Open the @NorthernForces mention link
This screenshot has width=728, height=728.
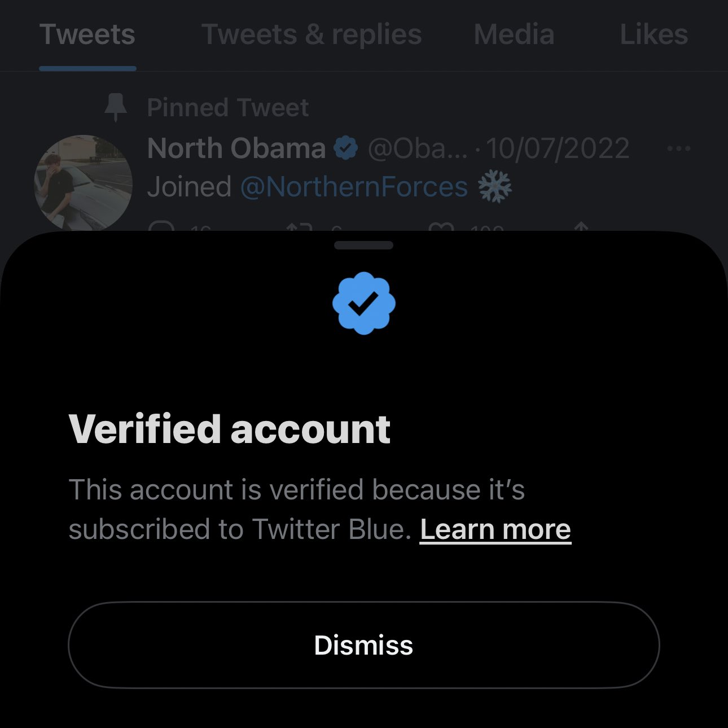pos(354,187)
